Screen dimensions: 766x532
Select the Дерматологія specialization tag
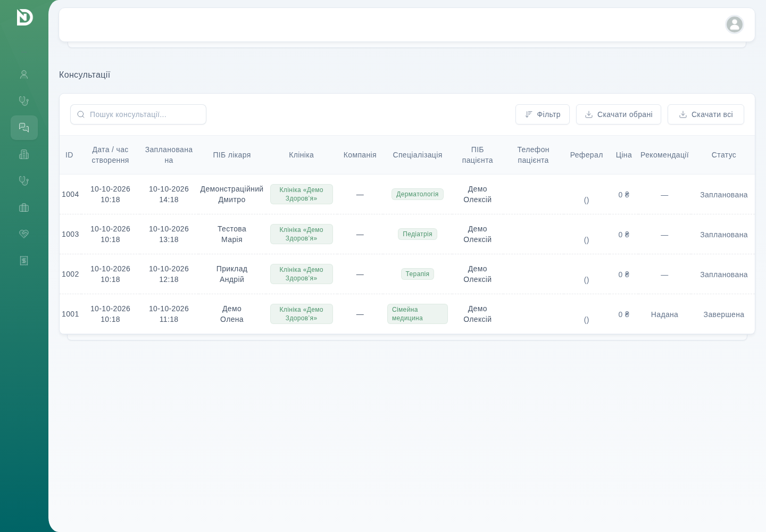[x=418, y=194]
